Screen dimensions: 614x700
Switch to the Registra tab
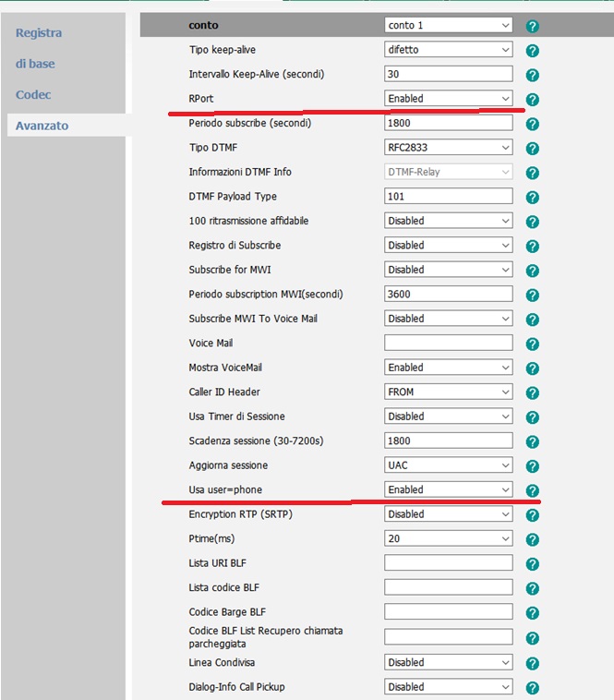click(x=39, y=32)
